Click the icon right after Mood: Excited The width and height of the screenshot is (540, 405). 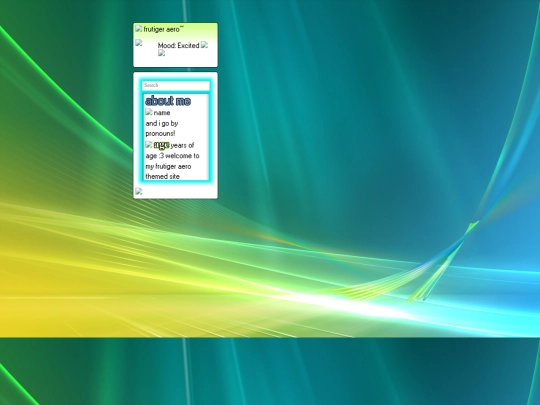tap(204, 45)
